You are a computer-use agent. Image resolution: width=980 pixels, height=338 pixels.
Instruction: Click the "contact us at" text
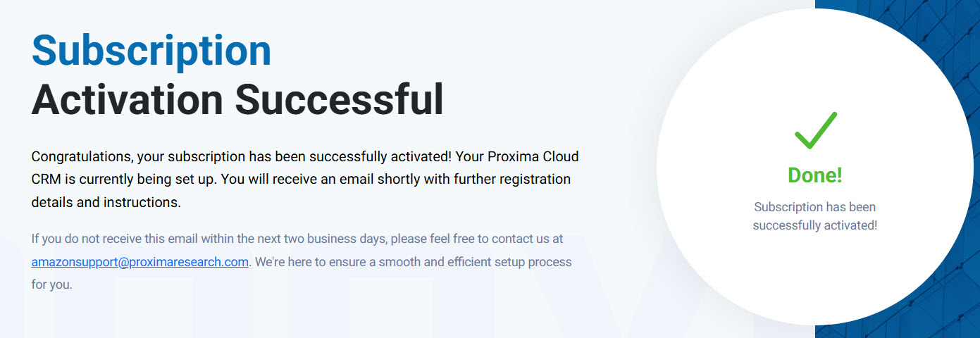pos(527,239)
